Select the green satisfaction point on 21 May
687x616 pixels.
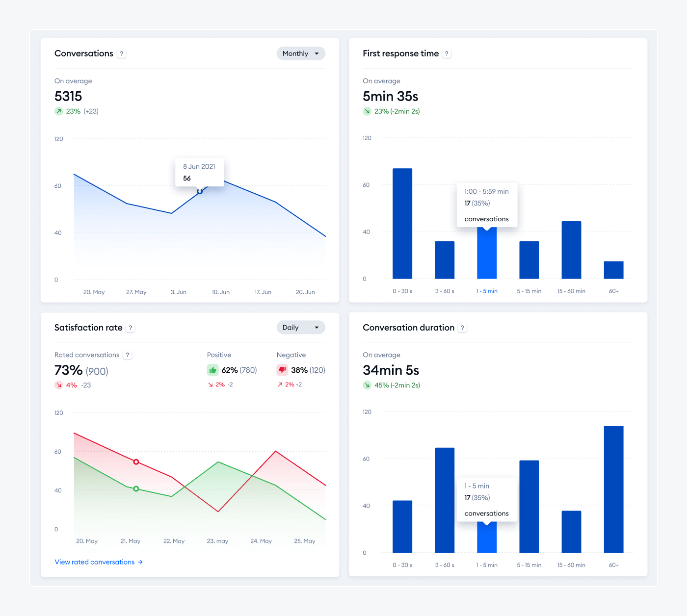[x=136, y=488]
